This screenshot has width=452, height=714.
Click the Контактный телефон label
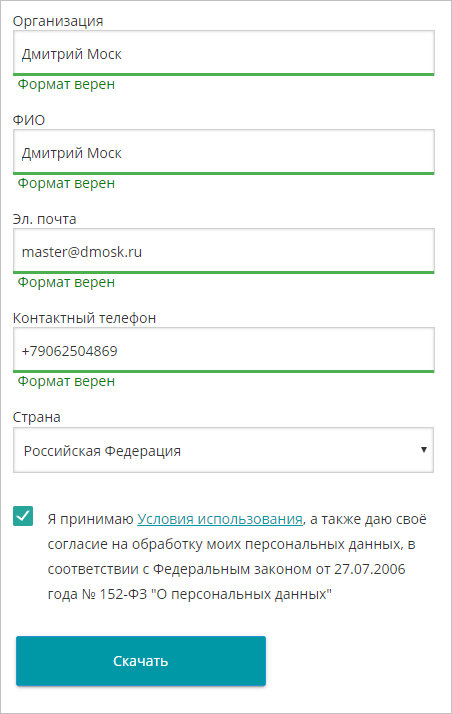[84, 318]
